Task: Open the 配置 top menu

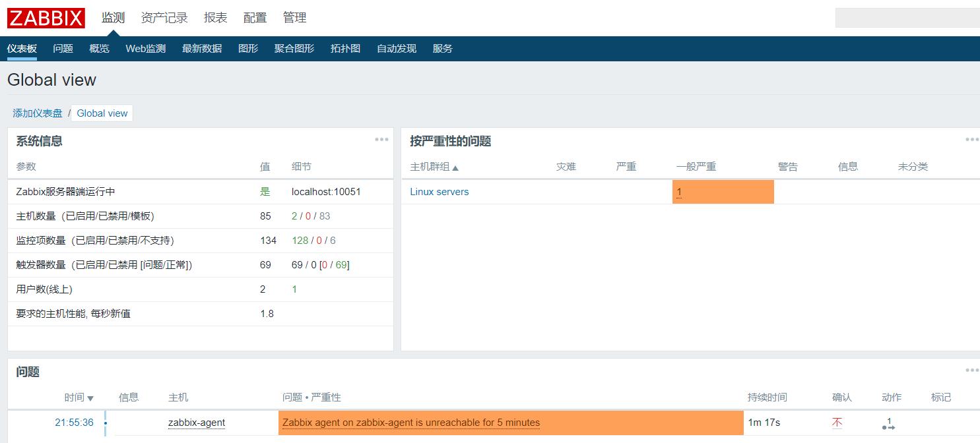Action: pyautogui.click(x=255, y=18)
